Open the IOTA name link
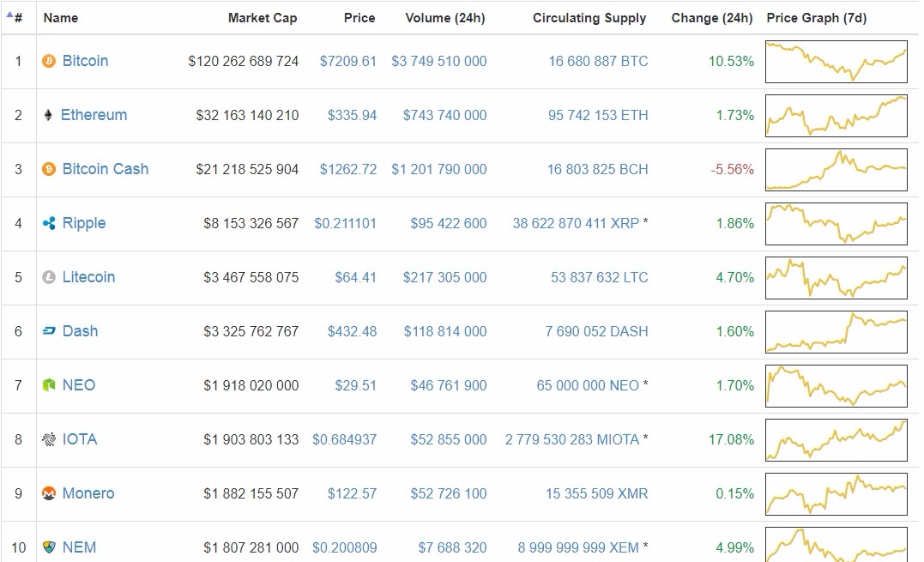This screenshot has width=924, height=562. tap(80, 439)
